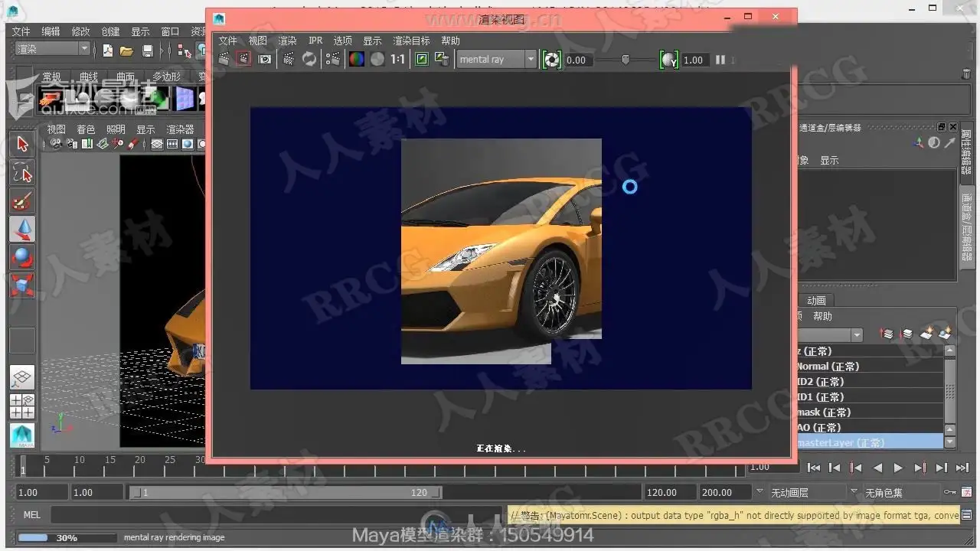The width and height of the screenshot is (980, 551).
Task: Go to start of playback range
Action: [x=814, y=468]
